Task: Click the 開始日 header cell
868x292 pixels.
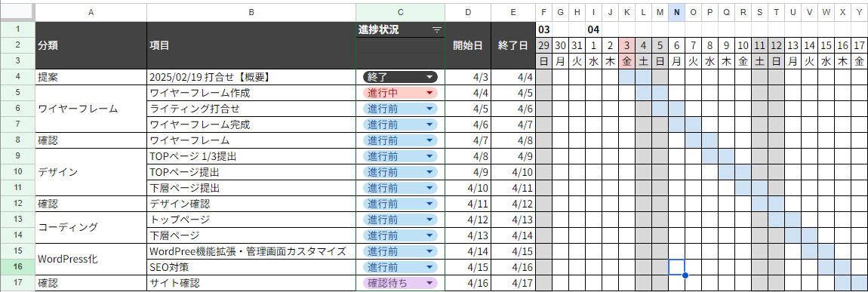Action: (x=468, y=45)
